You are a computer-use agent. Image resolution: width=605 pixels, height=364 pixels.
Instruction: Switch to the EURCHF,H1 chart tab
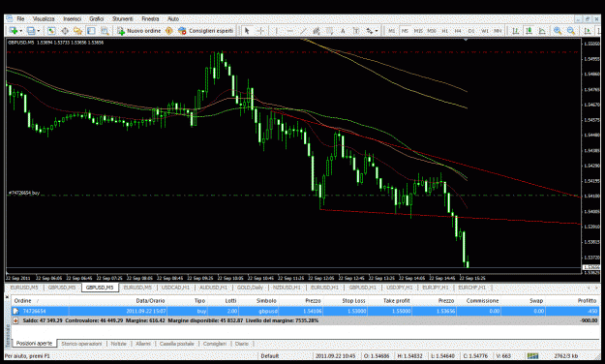coord(472,288)
